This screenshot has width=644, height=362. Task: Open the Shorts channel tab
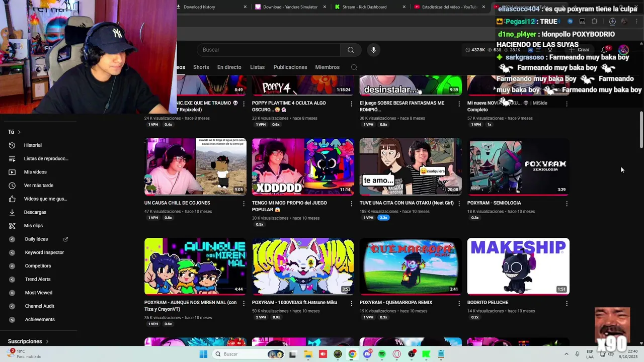coord(201,67)
